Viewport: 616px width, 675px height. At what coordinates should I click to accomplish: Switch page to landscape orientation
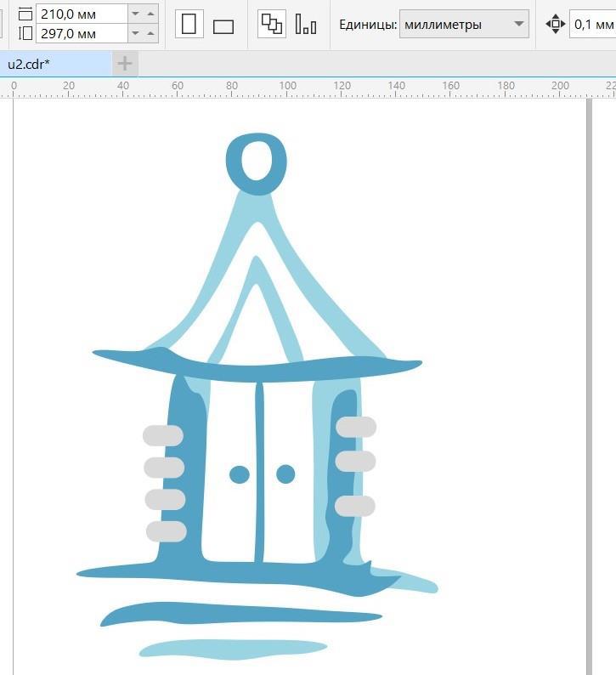tap(223, 26)
